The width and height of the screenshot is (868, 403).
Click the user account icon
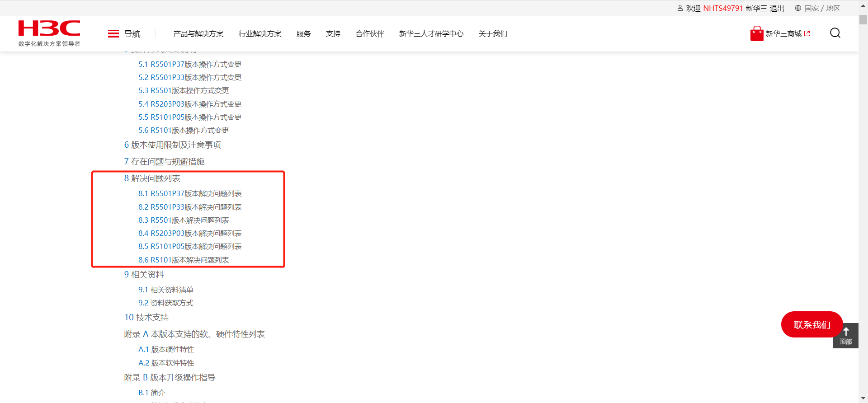point(680,8)
